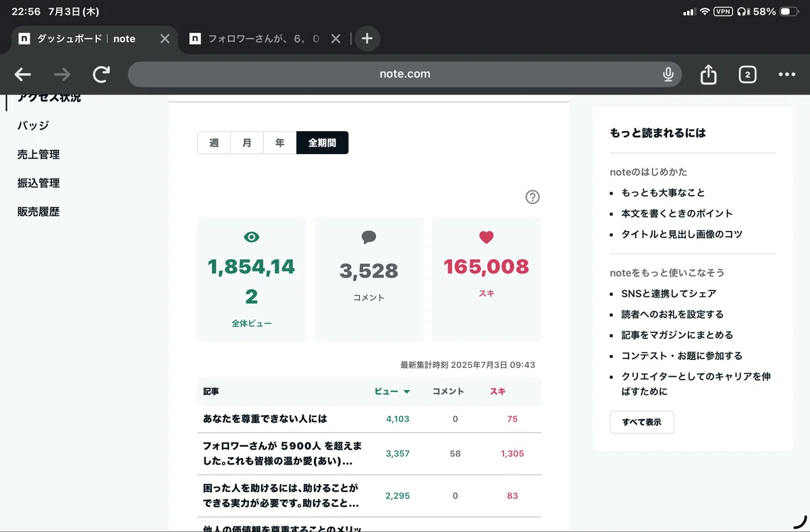Open the browser more options menu
This screenshot has width=810, height=532.
pyautogui.click(x=786, y=74)
